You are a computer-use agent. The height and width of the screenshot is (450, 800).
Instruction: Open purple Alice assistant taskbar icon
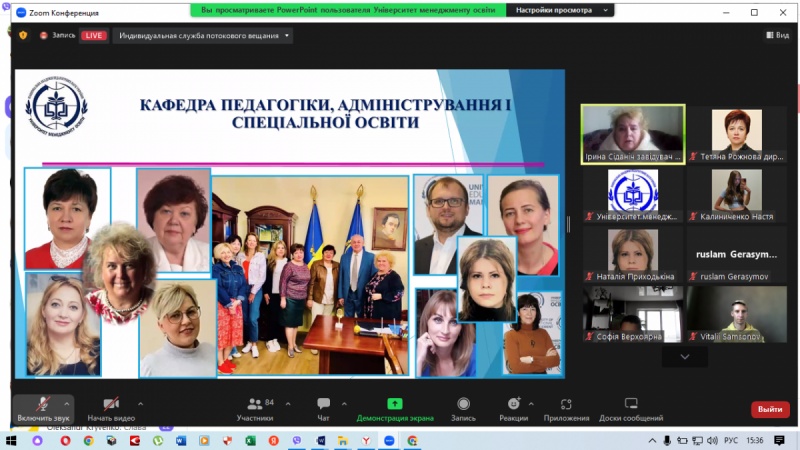(x=37, y=440)
